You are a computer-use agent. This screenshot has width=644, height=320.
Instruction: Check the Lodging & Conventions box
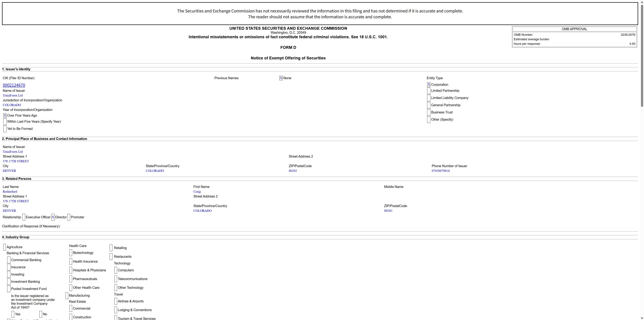coord(116,310)
